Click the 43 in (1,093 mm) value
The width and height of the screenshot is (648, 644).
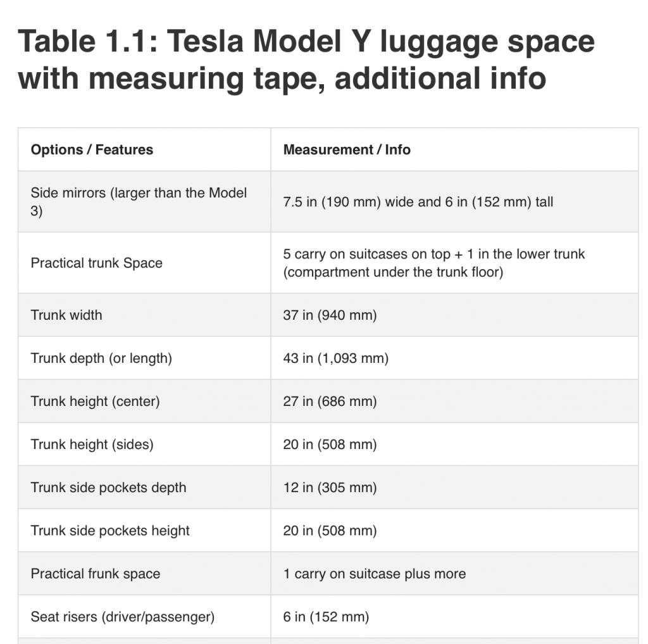(x=336, y=358)
